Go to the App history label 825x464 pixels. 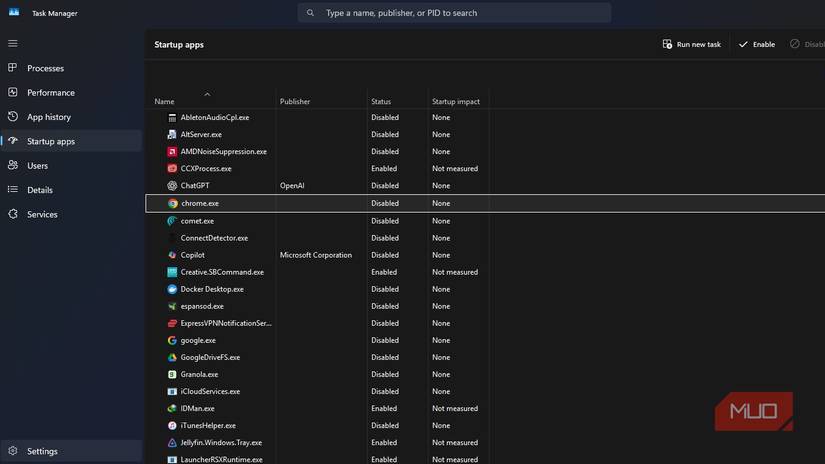point(49,117)
